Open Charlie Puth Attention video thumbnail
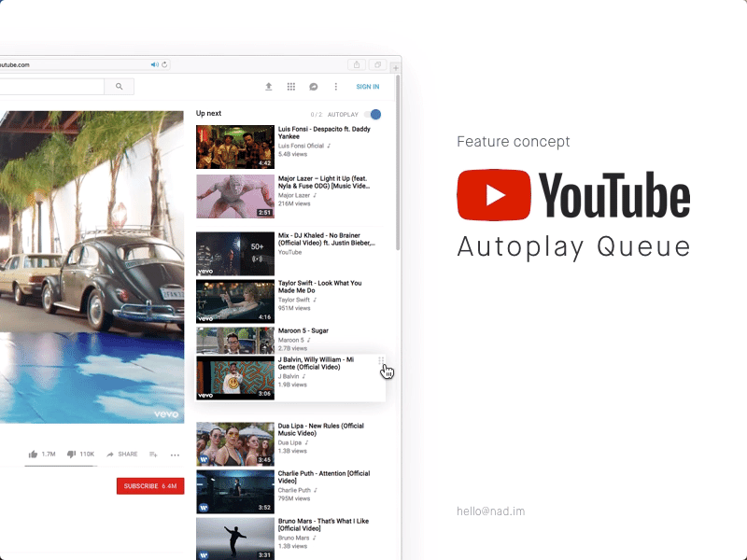 coord(235,492)
